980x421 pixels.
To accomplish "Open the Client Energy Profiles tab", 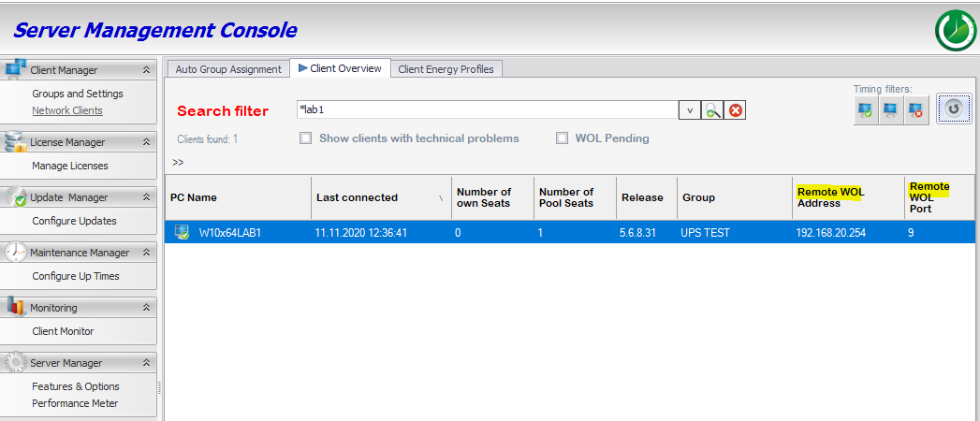I will click(x=446, y=69).
